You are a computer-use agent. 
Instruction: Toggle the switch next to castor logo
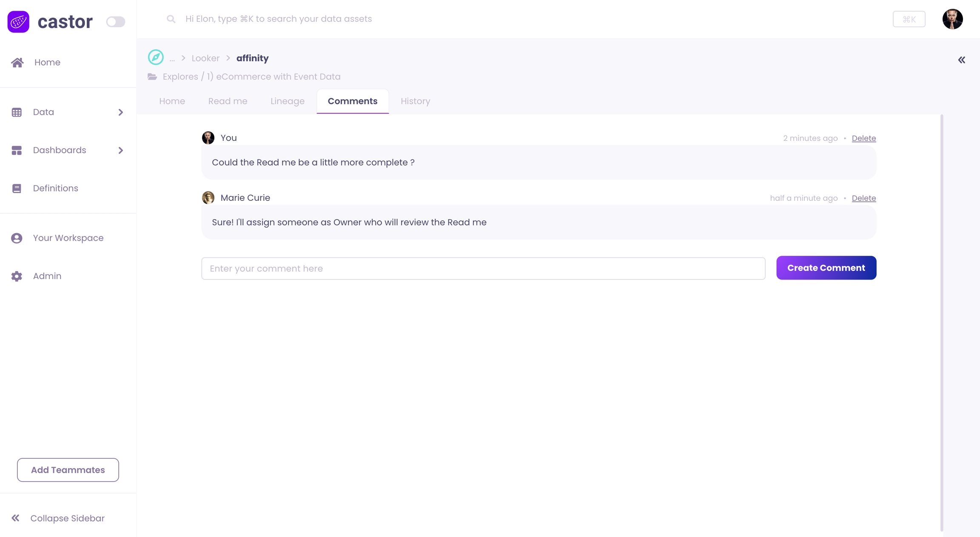coord(115,22)
